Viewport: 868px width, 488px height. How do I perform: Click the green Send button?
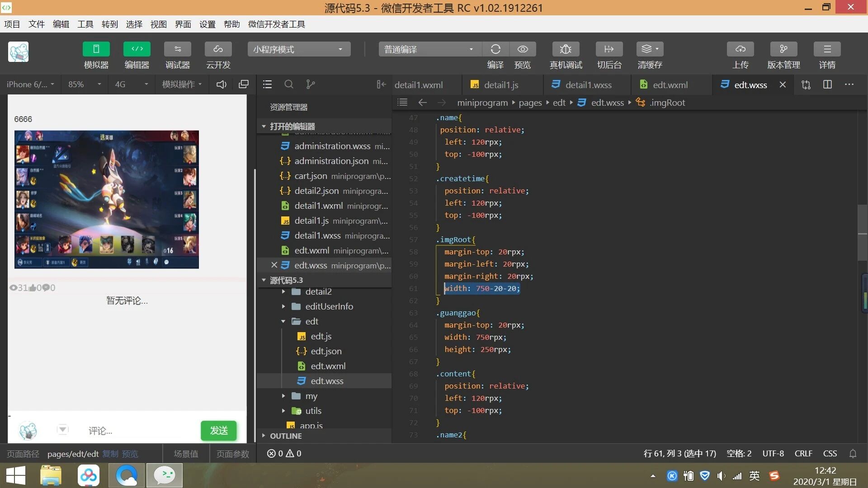218,431
